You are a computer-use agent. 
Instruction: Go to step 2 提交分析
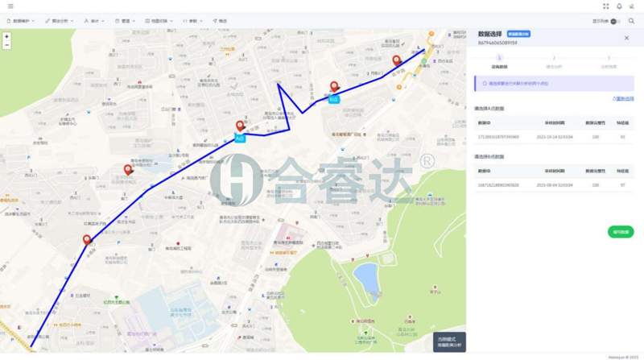(x=554, y=62)
